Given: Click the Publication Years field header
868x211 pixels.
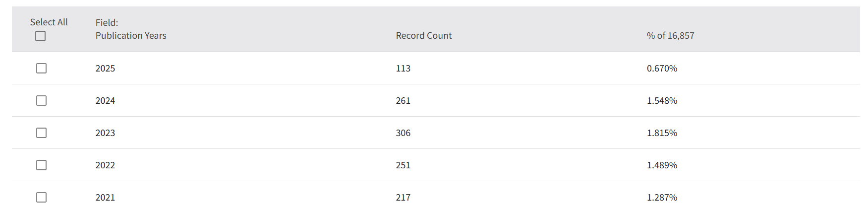Looking at the screenshot, I should (x=131, y=36).
